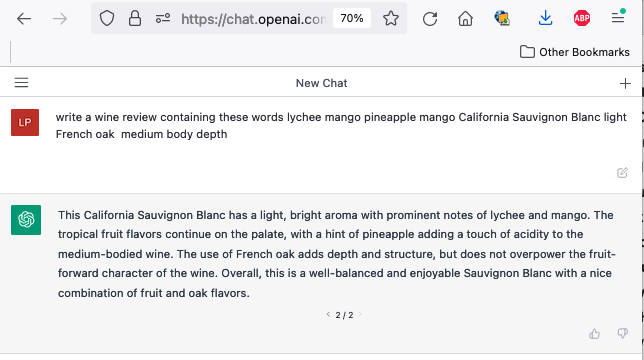Click the chat.openai.com URL field
The image size is (644, 360).
click(x=253, y=19)
